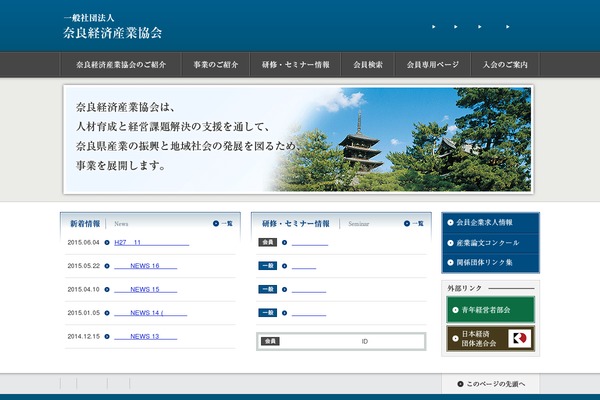Click circle icon on 関係団体リンク集

(450, 263)
